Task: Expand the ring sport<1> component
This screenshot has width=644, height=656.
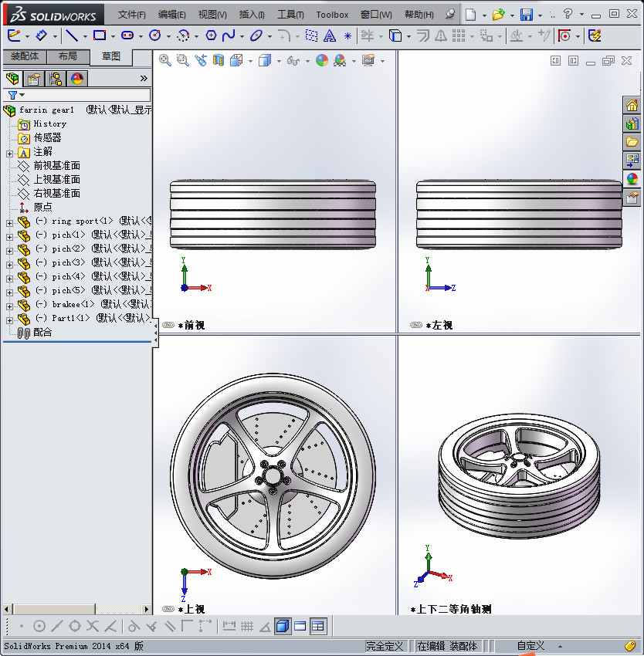Action: click(9, 222)
